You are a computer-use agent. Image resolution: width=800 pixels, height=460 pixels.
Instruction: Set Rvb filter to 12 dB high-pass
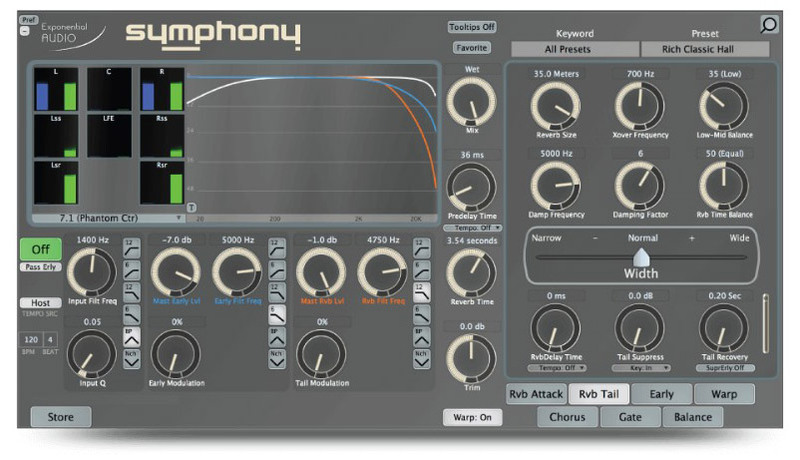(x=421, y=247)
